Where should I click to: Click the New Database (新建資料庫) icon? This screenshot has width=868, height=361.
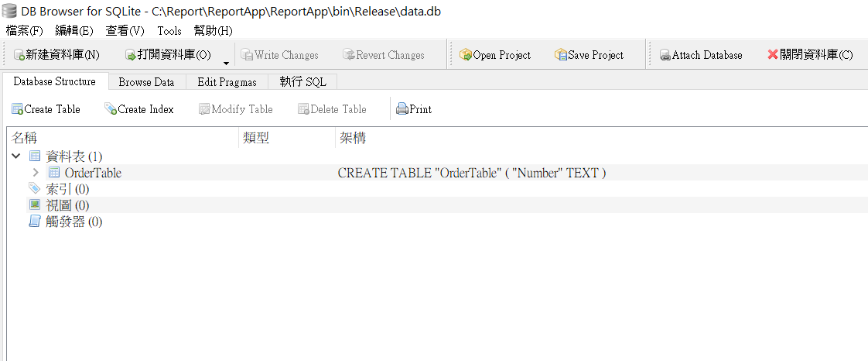coord(19,56)
